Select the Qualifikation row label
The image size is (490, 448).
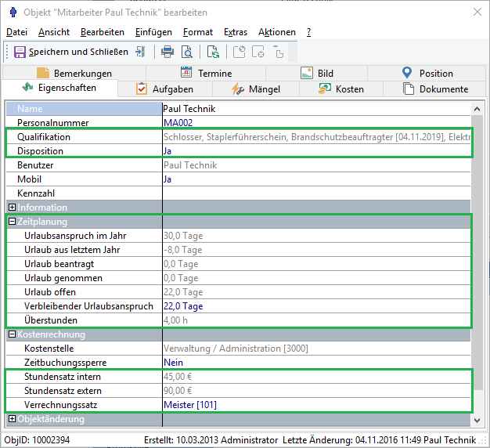(44, 137)
